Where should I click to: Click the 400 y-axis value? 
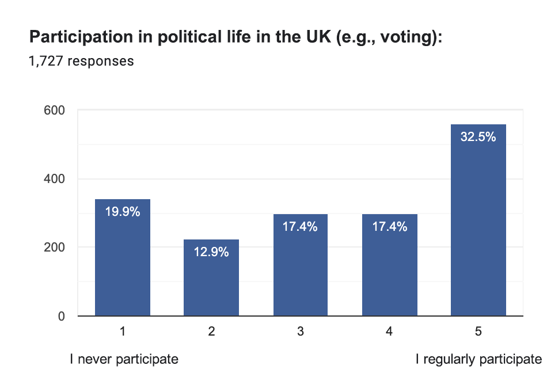coord(54,179)
